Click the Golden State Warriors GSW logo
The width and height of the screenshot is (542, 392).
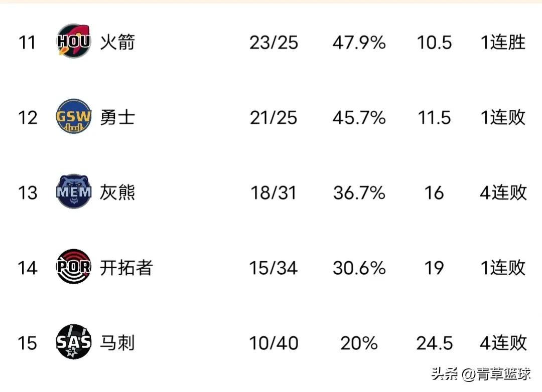pos(73,117)
